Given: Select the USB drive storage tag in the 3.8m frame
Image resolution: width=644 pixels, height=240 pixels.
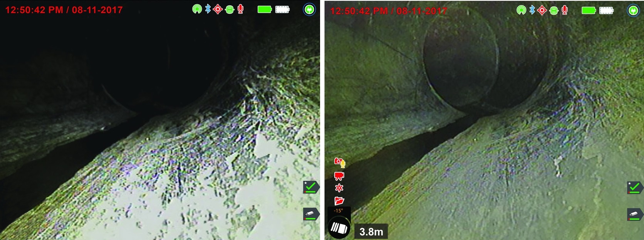Looking at the screenshot, I should pyautogui.click(x=635, y=214).
